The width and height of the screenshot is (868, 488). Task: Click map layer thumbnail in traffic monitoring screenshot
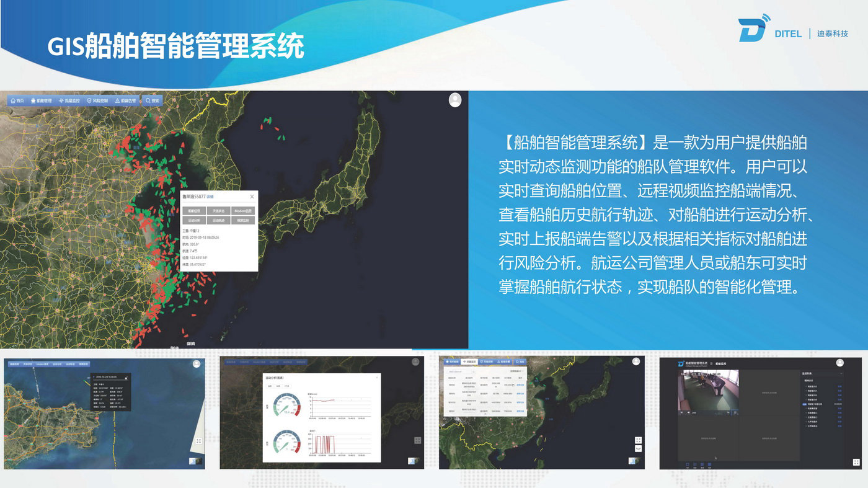pos(633,461)
